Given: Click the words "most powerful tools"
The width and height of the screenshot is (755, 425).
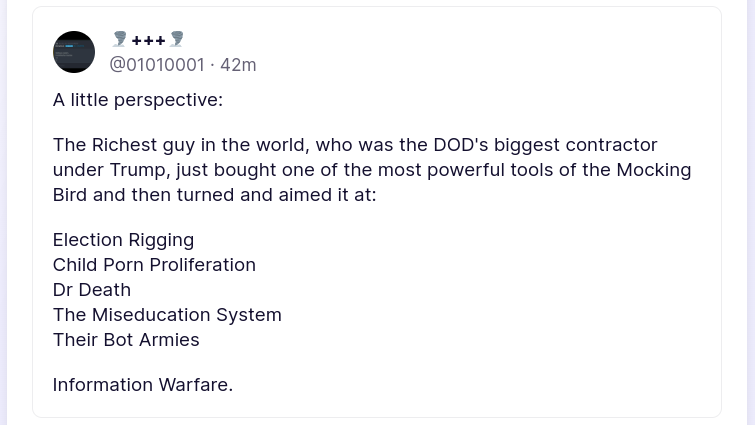Looking at the screenshot, I should click(x=455, y=170).
